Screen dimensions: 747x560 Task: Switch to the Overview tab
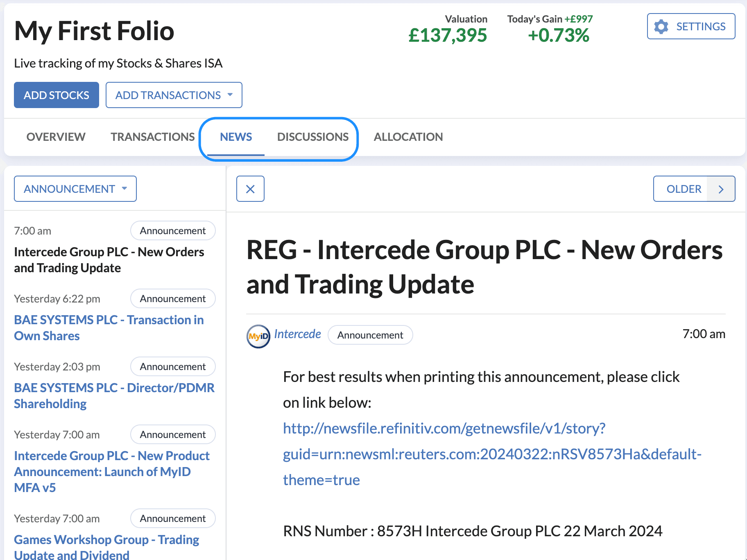click(x=56, y=137)
